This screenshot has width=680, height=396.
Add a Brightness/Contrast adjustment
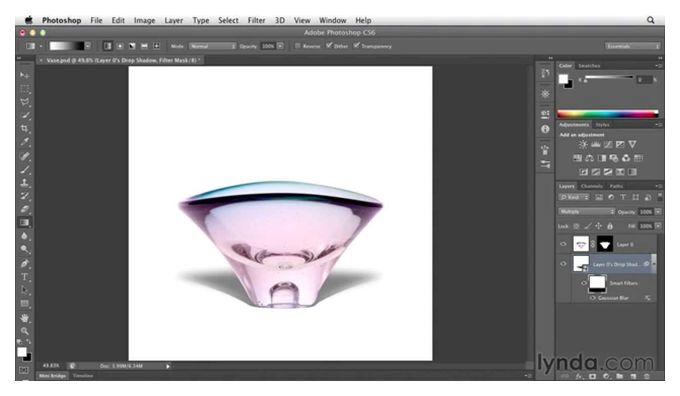point(583,144)
